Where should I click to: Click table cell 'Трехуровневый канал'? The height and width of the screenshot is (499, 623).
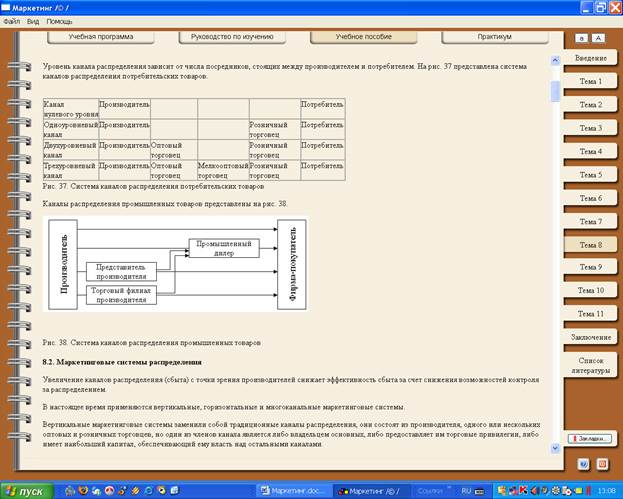pos(71,170)
